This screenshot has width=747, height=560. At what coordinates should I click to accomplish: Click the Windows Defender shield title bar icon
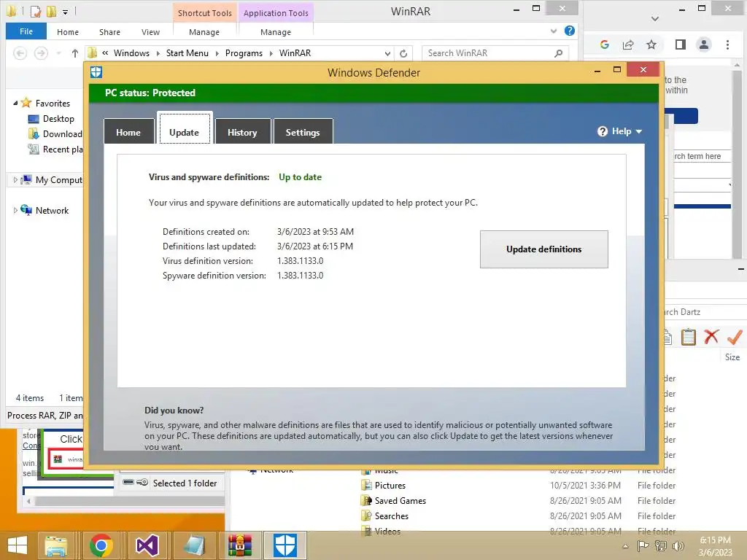click(x=96, y=72)
